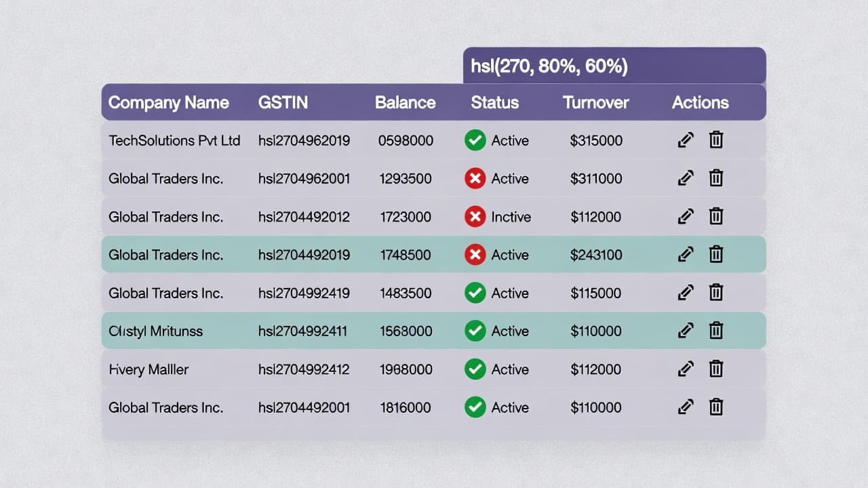Sort by the Company Name column header

click(x=169, y=102)
